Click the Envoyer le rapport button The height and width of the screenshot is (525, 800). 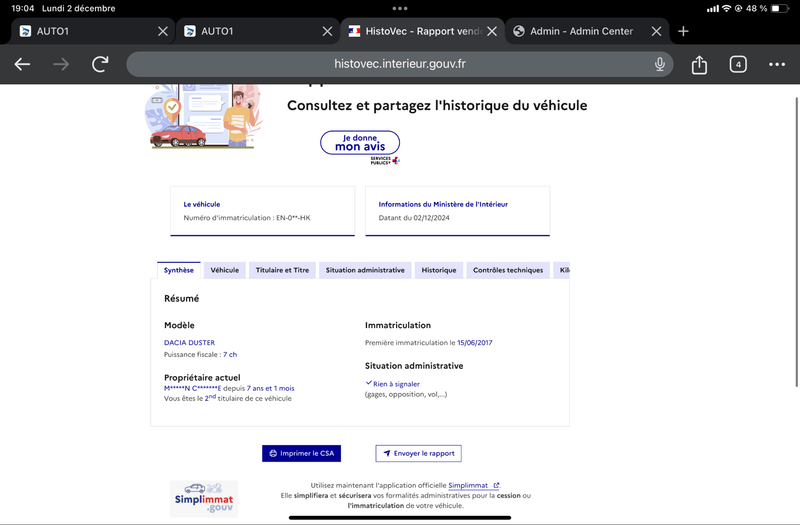(x=418, y=453)
